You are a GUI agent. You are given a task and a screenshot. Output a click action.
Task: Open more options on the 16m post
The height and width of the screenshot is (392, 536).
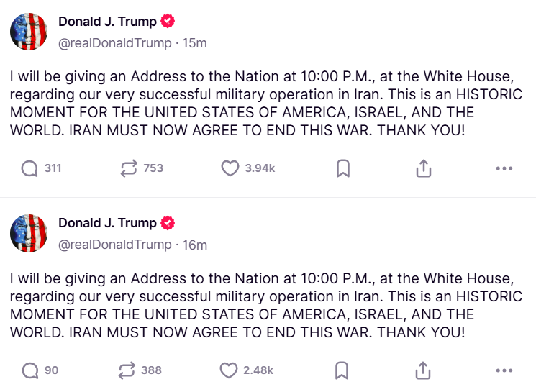coord(504,370)
